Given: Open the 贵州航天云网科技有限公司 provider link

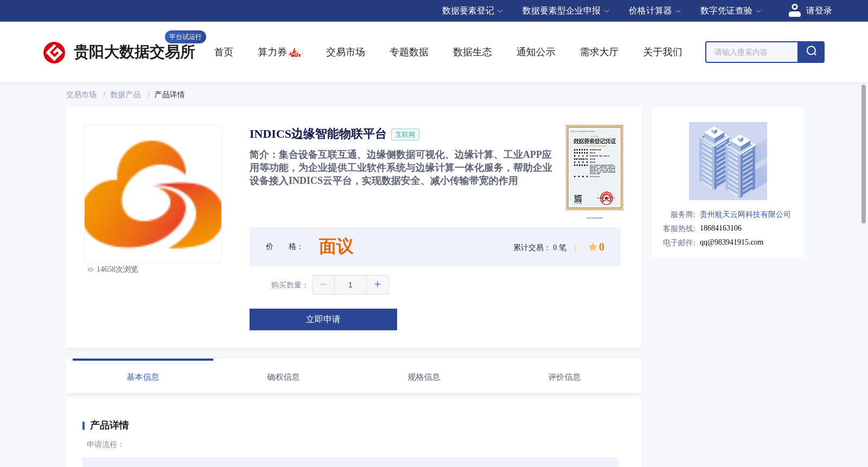Looking at the screenshot, I should coord(745,215).
